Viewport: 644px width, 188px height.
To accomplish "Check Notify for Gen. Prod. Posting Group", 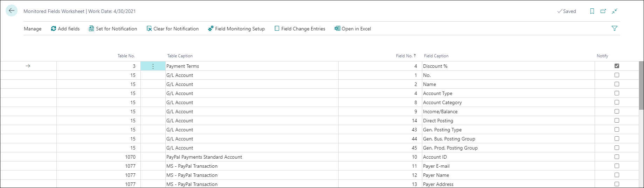I will [617, 147].
